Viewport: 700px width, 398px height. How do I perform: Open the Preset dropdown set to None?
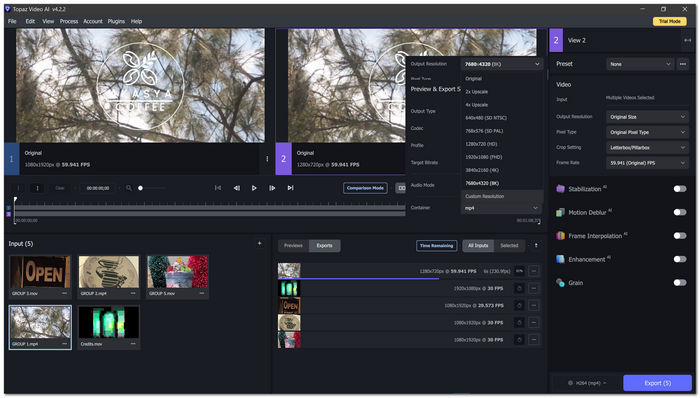pos(640,64)
